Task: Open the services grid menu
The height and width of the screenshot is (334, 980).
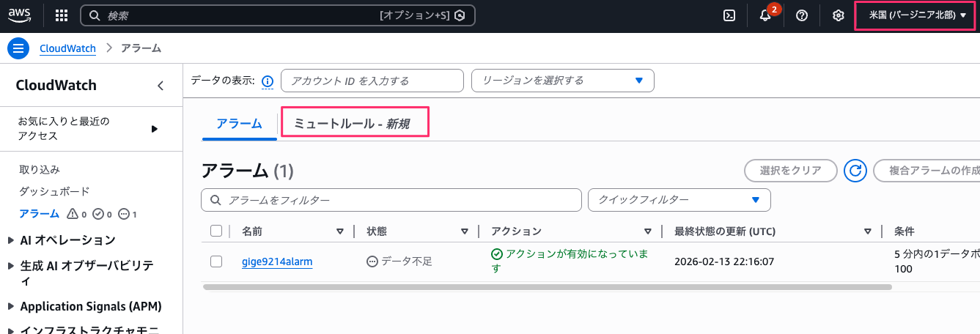Action: point(62,15)
